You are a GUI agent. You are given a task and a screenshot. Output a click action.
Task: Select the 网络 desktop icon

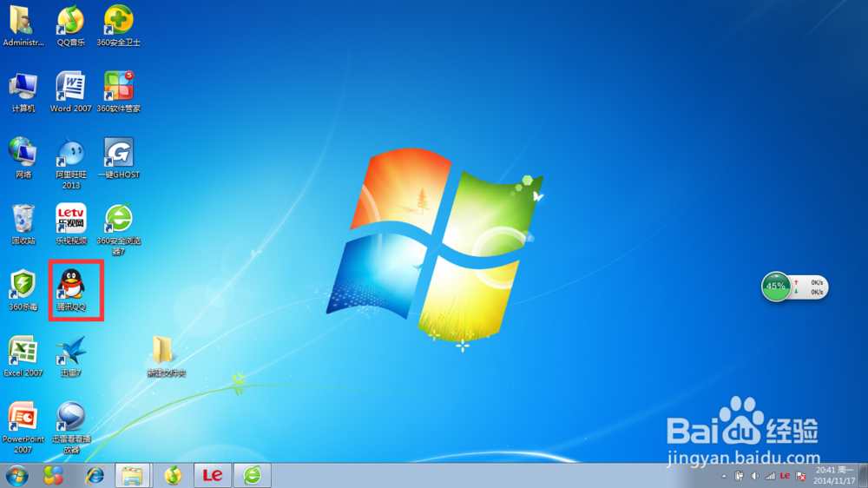pos(23,158)
